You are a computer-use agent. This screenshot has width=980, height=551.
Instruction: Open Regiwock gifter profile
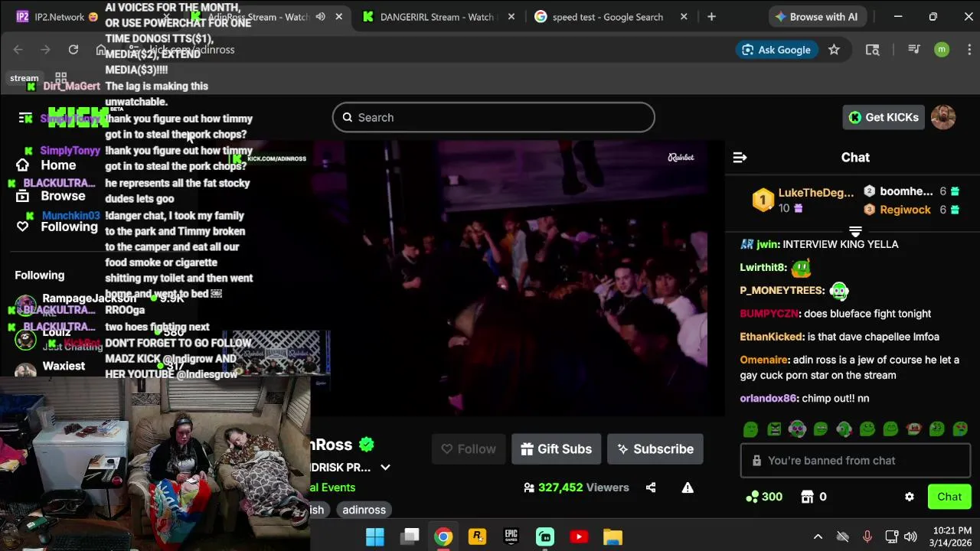(905, 210)
